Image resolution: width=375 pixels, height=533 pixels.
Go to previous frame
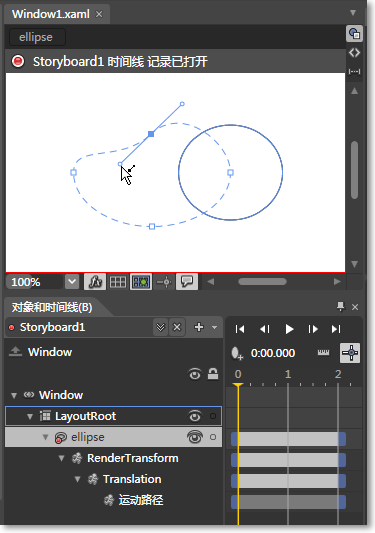[265, 329]
